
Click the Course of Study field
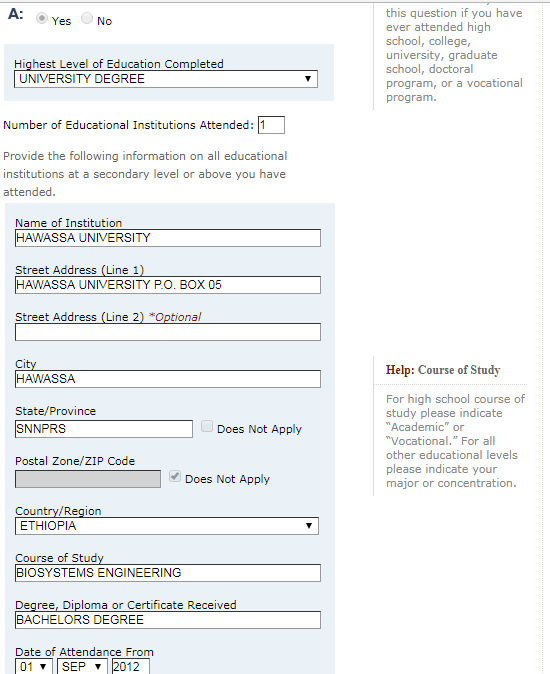pos(168,573)
